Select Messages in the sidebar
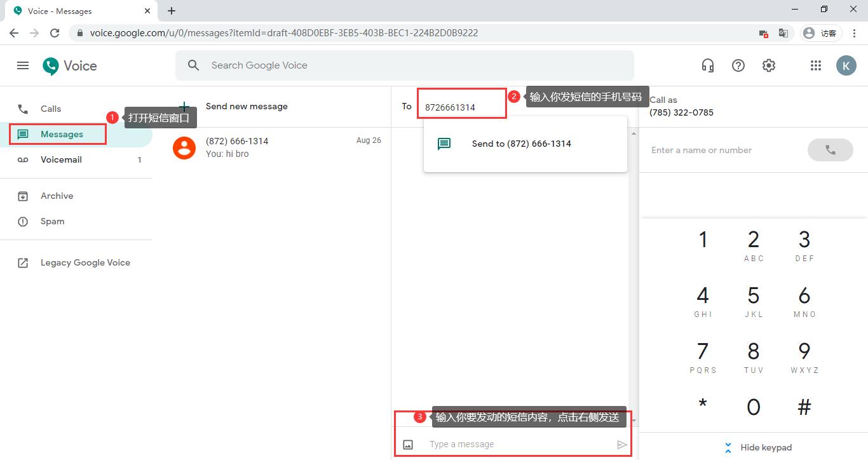 point(76,134)
